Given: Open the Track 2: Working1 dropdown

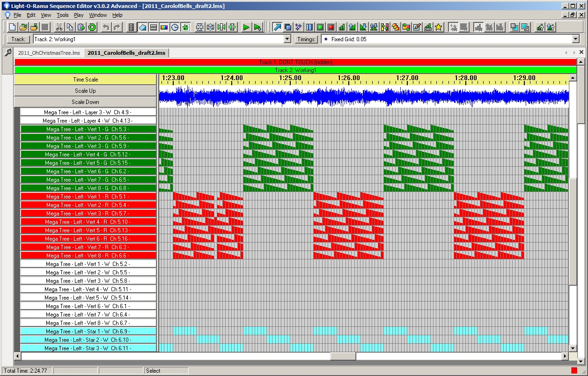Looking at the screenshot, I should tap(287, 39).
